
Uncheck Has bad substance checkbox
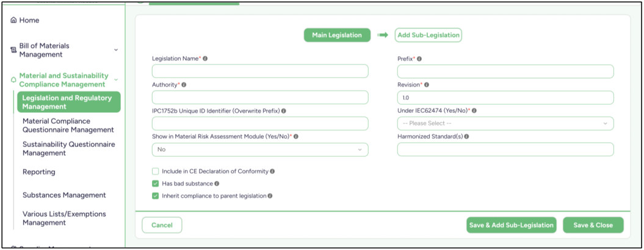pos(155,184)
